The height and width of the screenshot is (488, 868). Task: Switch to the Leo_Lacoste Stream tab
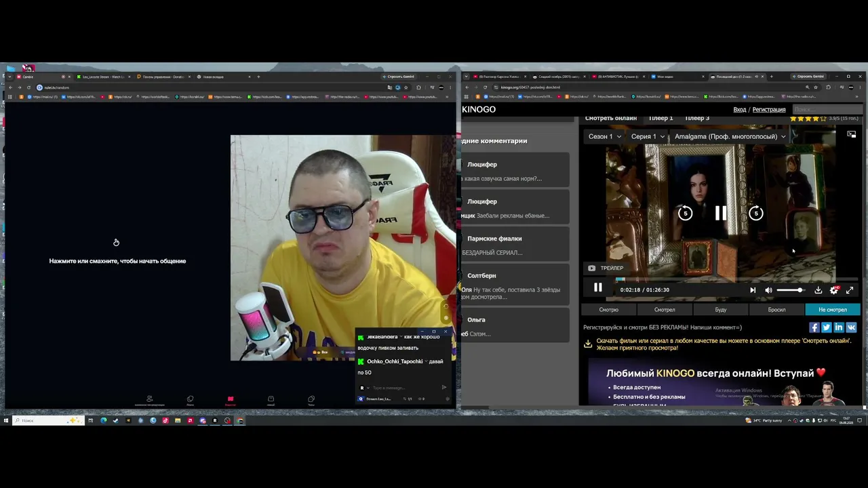103,77
